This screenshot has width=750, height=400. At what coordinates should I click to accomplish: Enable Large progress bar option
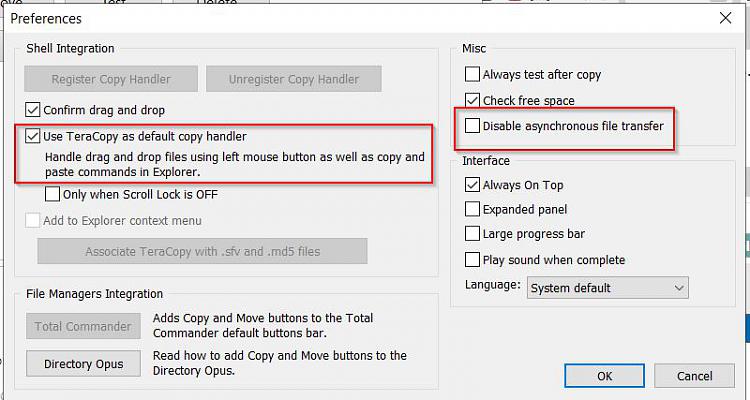tap(472, 233)
